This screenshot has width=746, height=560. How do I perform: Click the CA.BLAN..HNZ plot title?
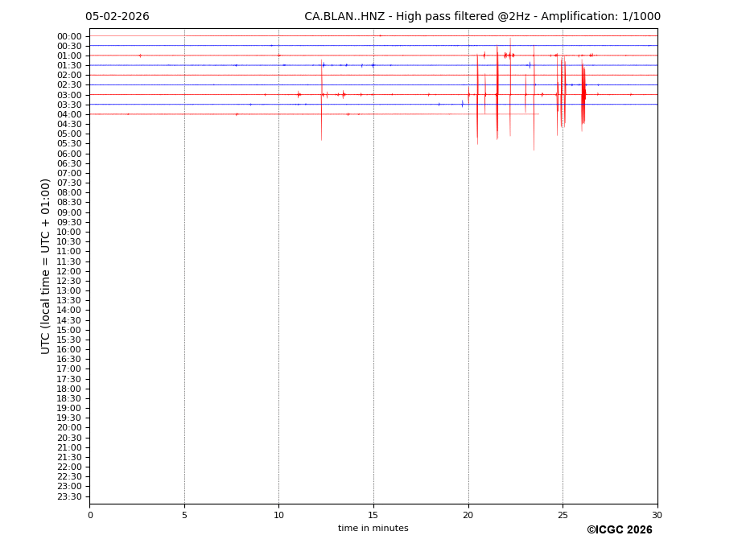click(482, 17)
